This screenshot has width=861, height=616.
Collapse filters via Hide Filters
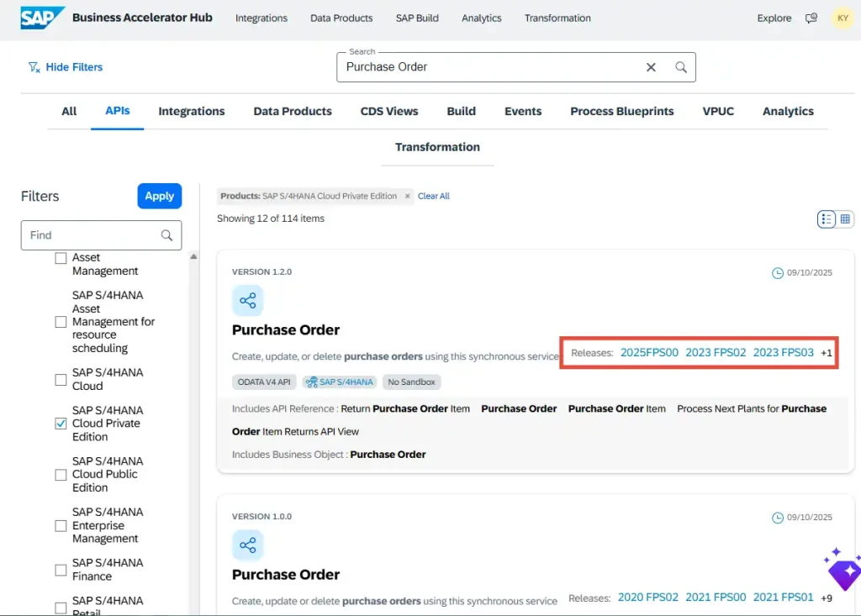click(x=66, y=66)
